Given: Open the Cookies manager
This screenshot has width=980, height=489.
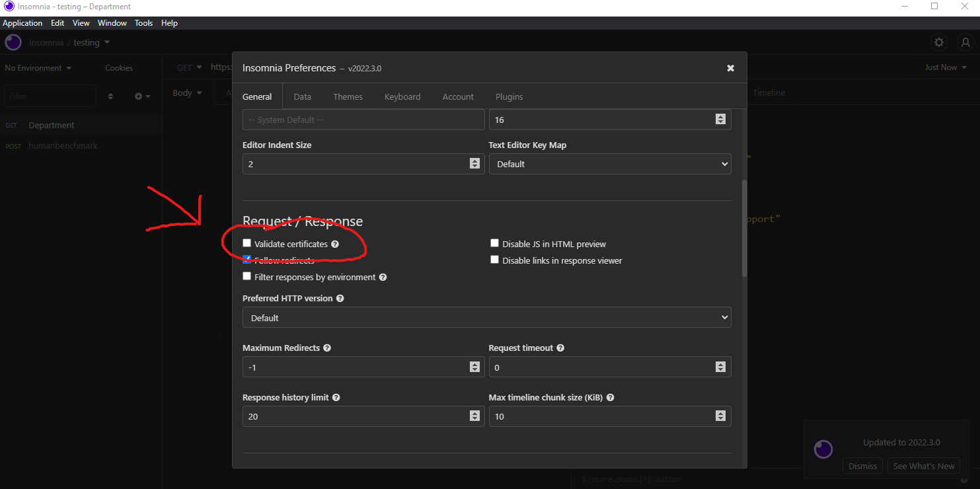Looking at the screenshot, I should 119,68.
